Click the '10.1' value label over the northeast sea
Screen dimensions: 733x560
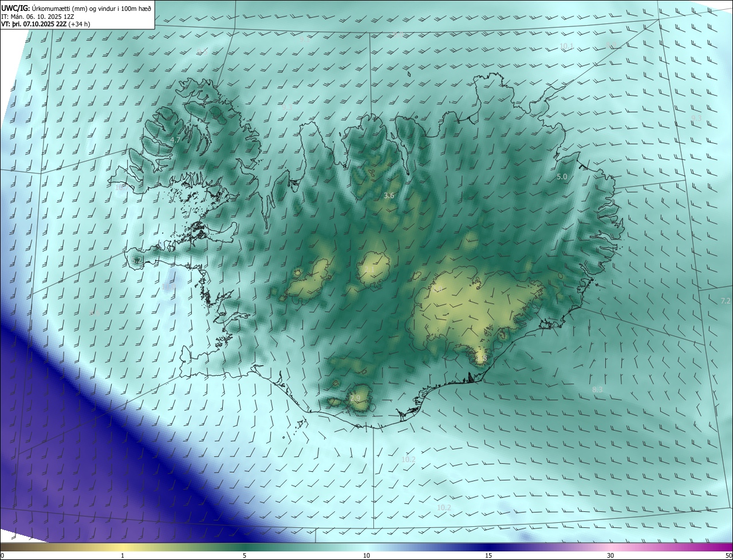[x=566, y=46]
